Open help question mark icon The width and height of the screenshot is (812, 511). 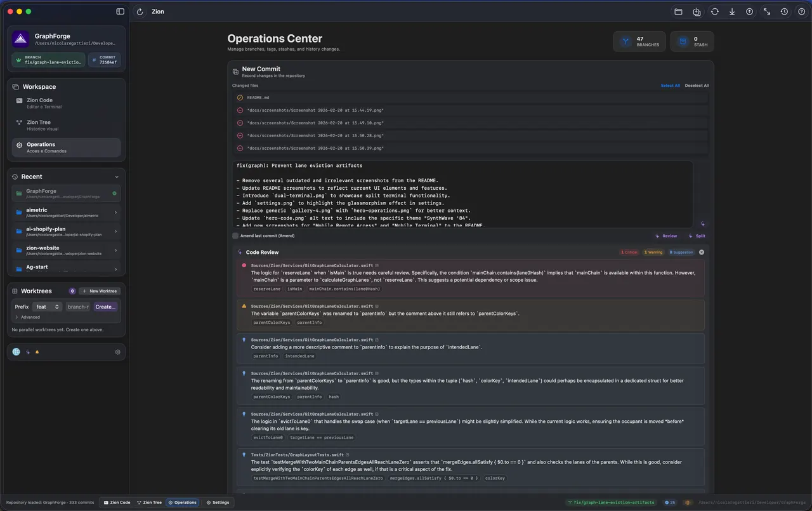pyautogui.click(x=801, y=11)
